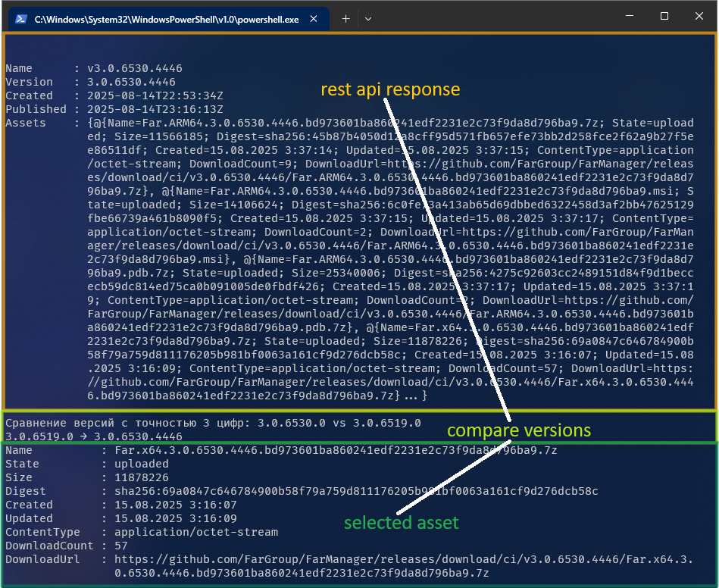The width and height of the screenshot is (719, 588).
Task: Click the Published value 2025-08-14T23:16:13Z
Action: click(x=155, y=109)
